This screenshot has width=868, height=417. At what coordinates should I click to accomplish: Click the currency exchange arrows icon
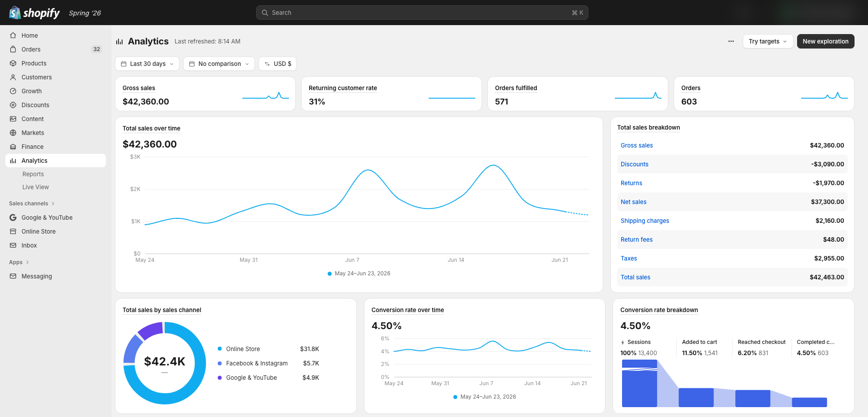(x=267, y=64)
